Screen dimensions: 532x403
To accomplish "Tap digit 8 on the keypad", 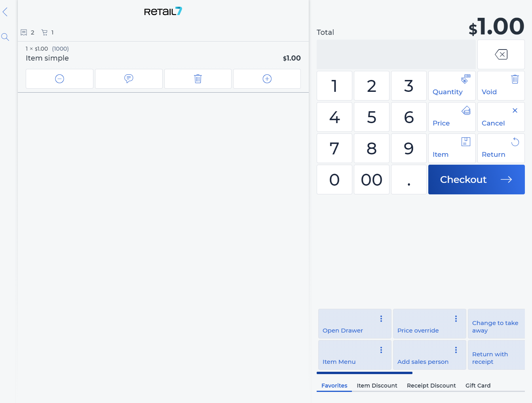I will (372, 148).
